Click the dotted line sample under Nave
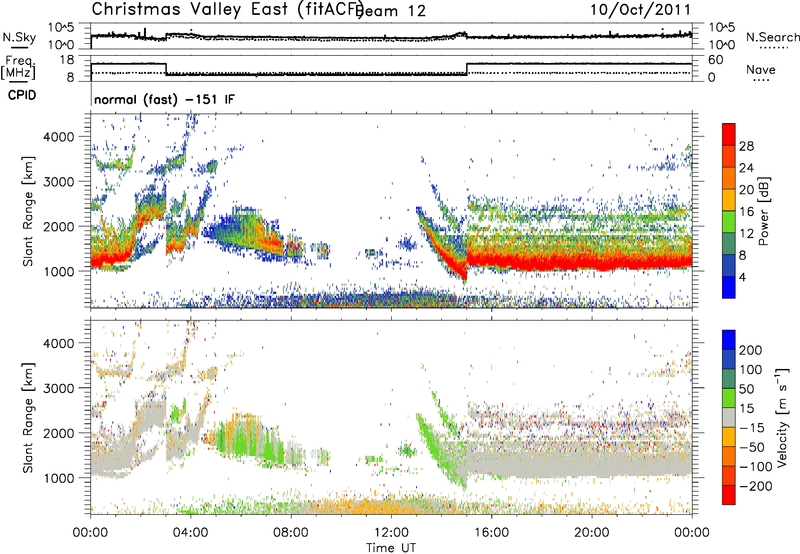This screenshot has width=800, height=554. pos(761,80)
